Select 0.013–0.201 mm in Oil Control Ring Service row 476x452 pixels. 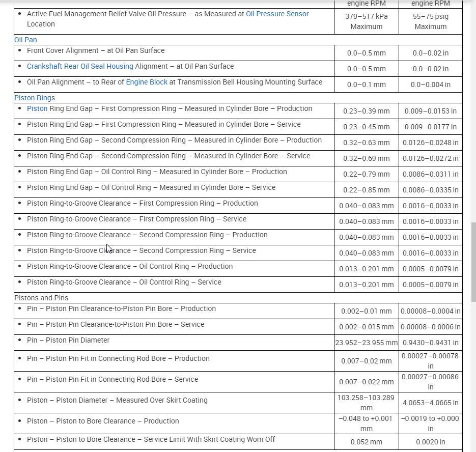point(367,285)
